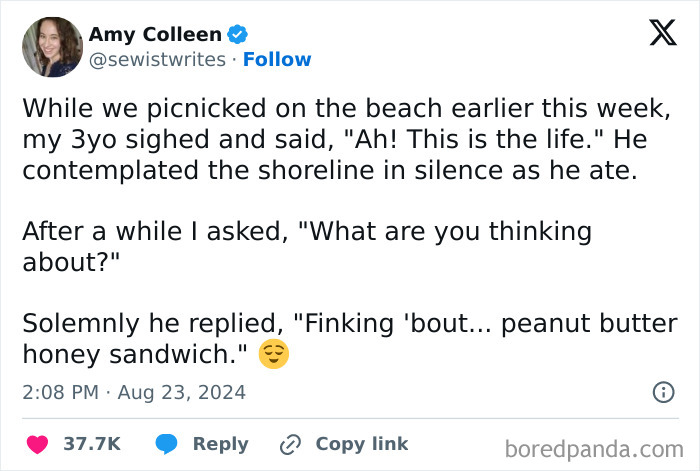Like the tweet with the heart icon
The height and width of the screenshot is (471, 700).
(38, 444)
